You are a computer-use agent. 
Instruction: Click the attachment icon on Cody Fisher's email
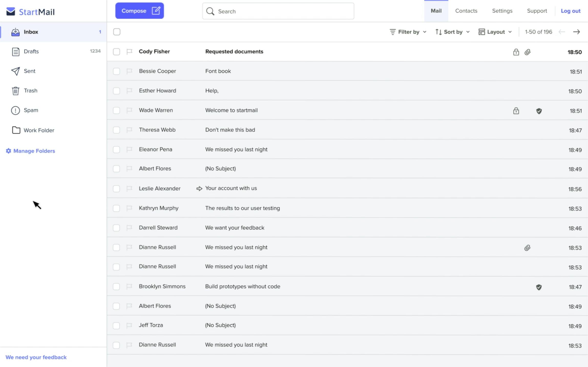(x=528, y=52)
